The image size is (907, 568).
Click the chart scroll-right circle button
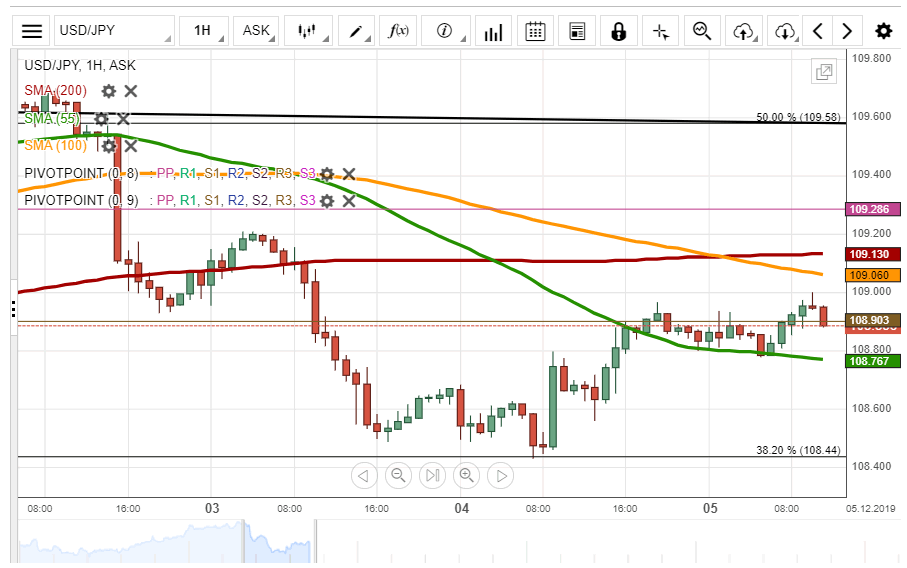click(501, 476)
